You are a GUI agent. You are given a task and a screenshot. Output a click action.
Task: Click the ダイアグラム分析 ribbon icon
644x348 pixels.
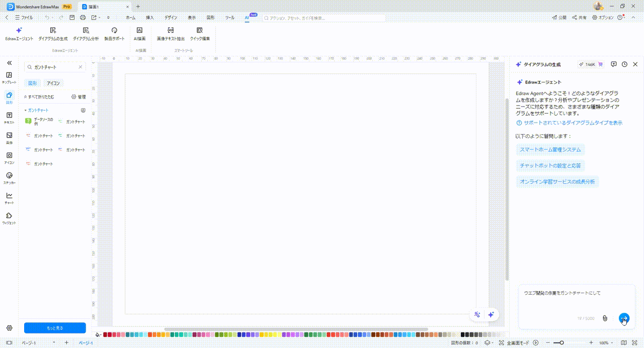[86, 33]
